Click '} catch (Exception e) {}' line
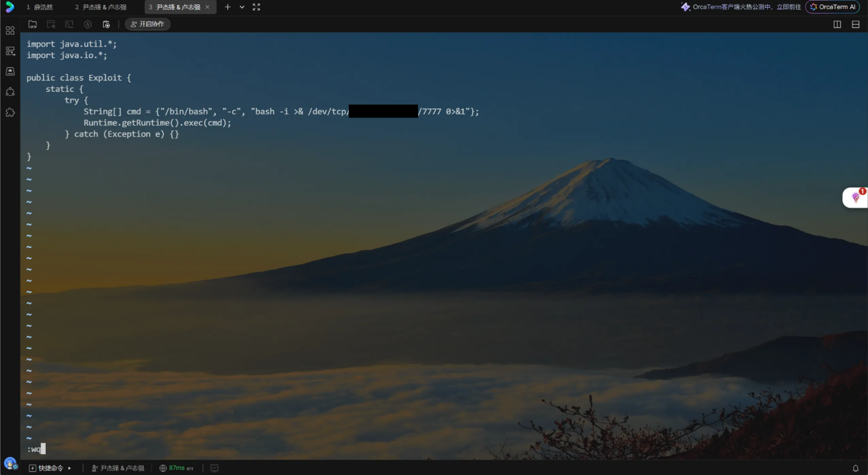Screen dimensions: 868x475 coord(122,134)
